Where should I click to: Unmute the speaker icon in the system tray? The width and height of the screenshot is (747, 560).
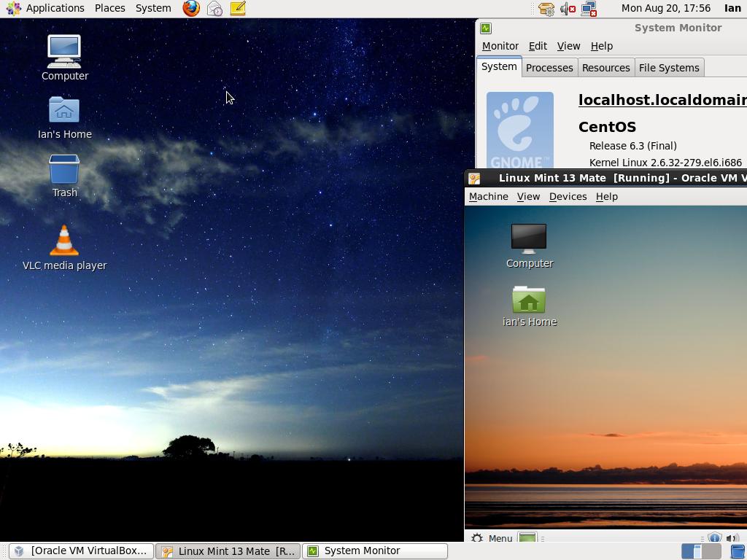tap(565, 9)
